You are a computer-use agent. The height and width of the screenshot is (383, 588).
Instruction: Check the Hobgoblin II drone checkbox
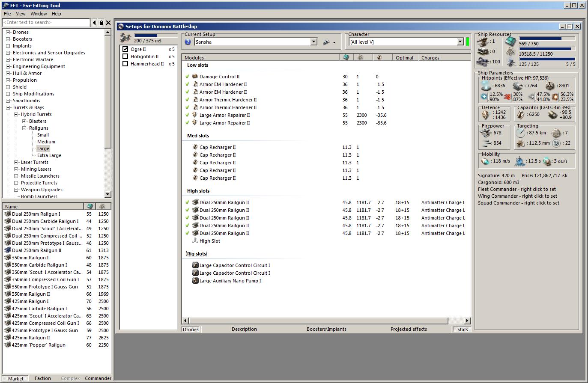[125, 56]
